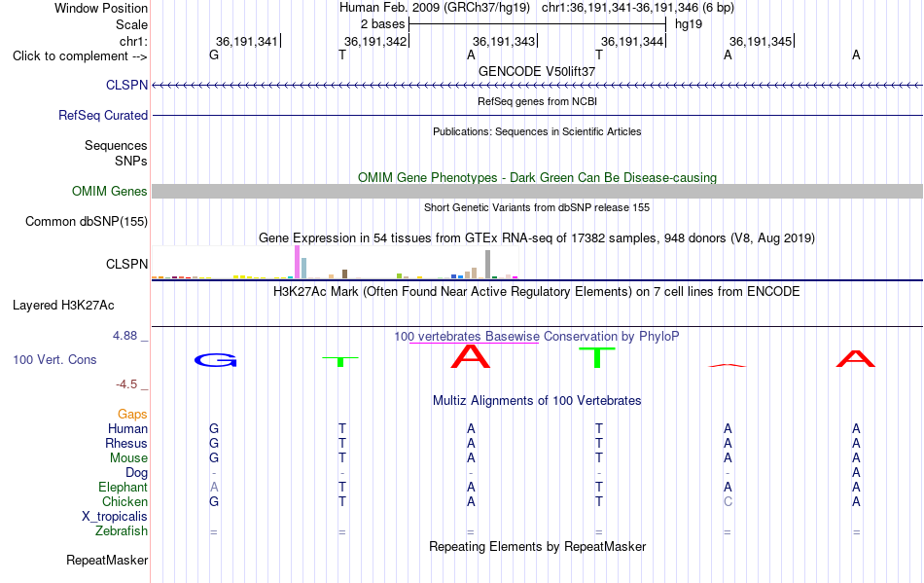The height and width of the screenshot is (583, 924).
Task: Click Repeating Elements by RepeatMasker title
Action: click(537, 546)
